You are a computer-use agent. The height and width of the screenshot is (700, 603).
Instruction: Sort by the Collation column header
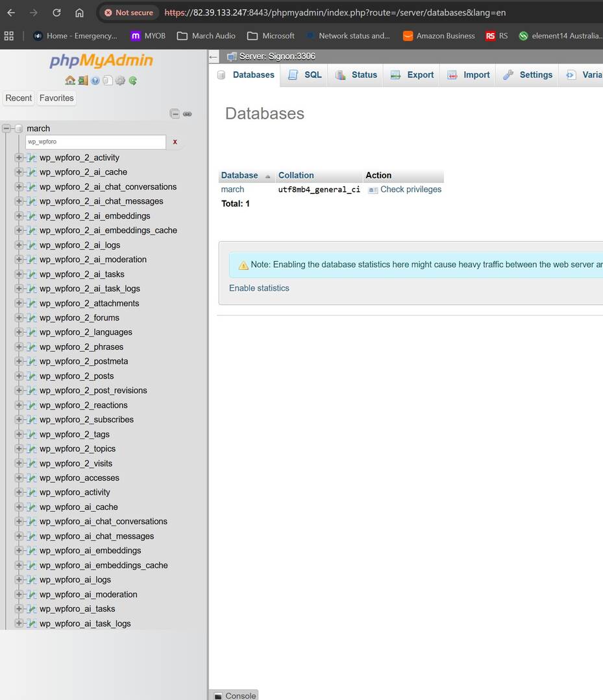point(296,175)
